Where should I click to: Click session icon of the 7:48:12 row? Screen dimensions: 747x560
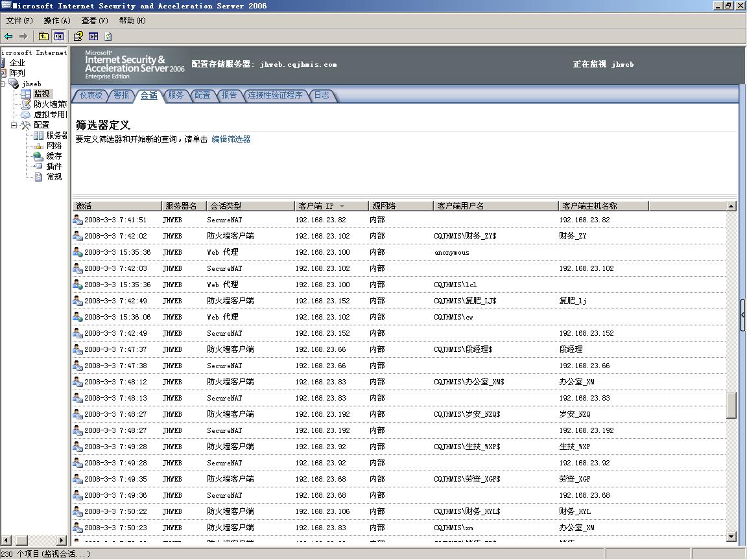tap(78, 381)
